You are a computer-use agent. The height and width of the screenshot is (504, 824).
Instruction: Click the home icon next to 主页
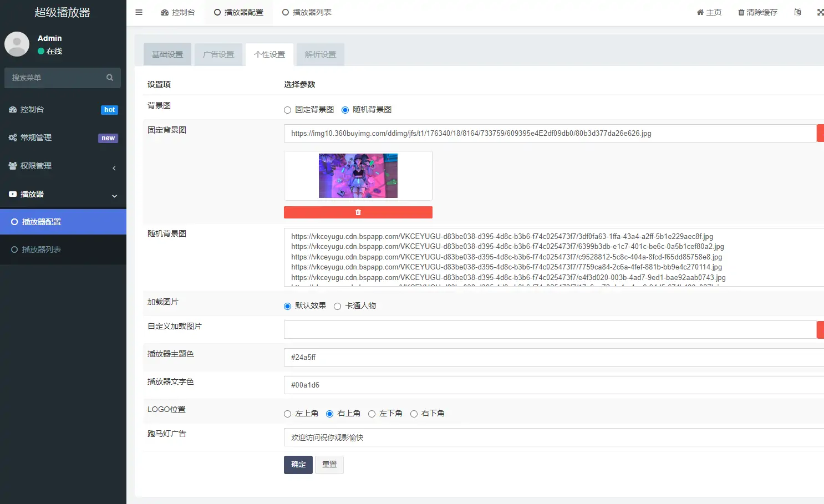point(700,12)
